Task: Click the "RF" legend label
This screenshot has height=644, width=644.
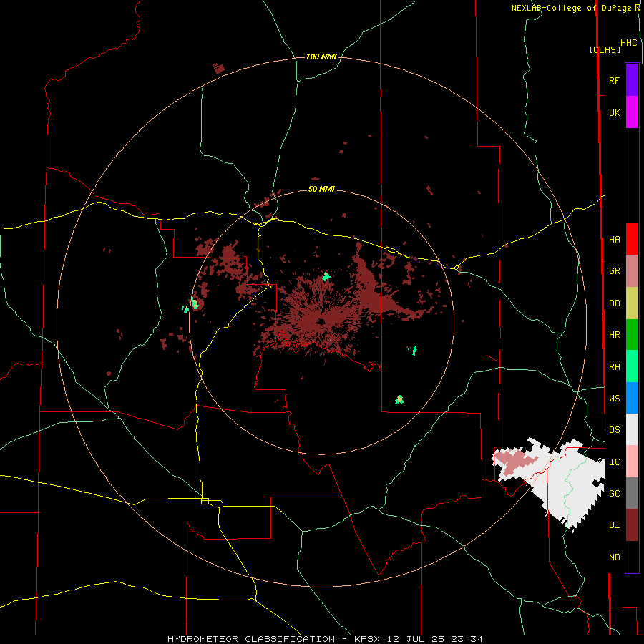Action: click(614, 81)
